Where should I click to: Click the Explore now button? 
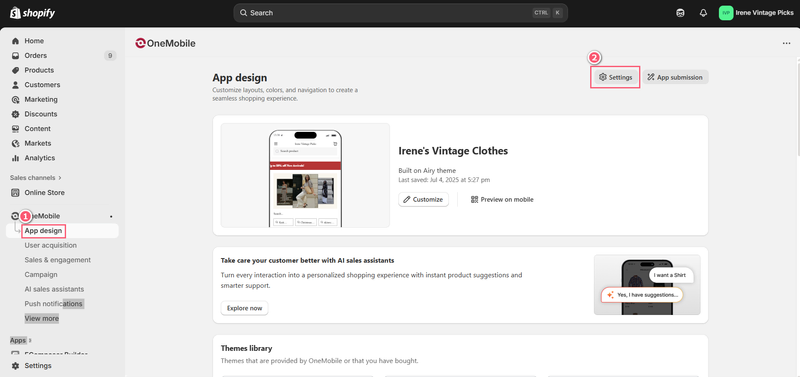(x=244, y=308)
